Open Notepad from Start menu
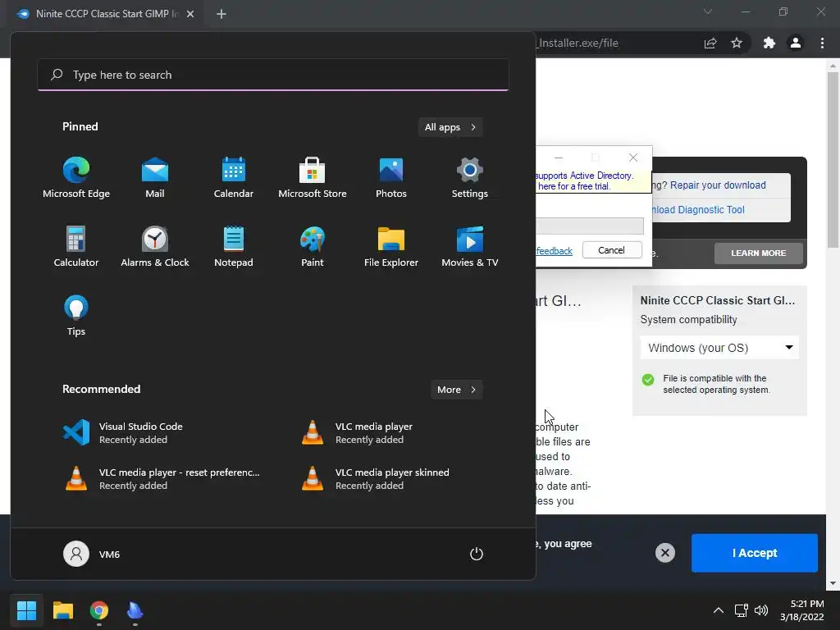This screenshot has height=630, width=840. [x=234, y=246]
